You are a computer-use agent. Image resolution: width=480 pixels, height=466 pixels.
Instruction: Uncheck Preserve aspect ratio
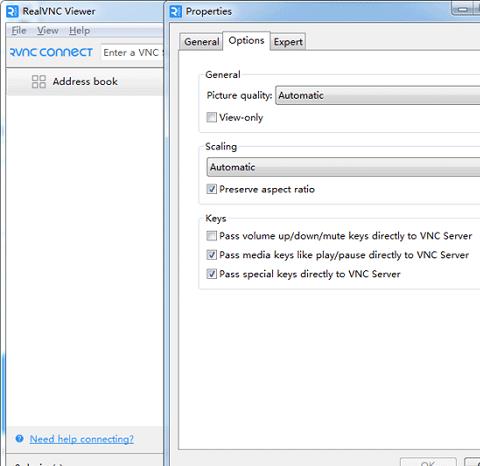(211, 189)
